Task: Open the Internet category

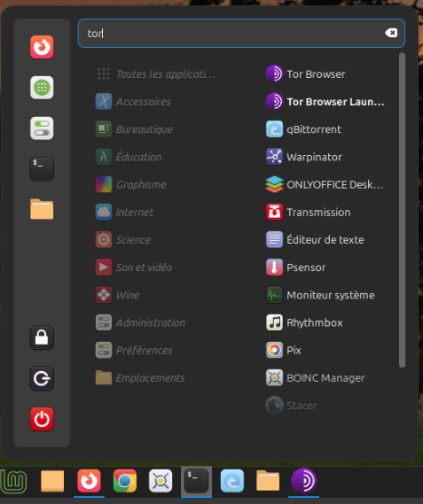Action: pos(124,213)
